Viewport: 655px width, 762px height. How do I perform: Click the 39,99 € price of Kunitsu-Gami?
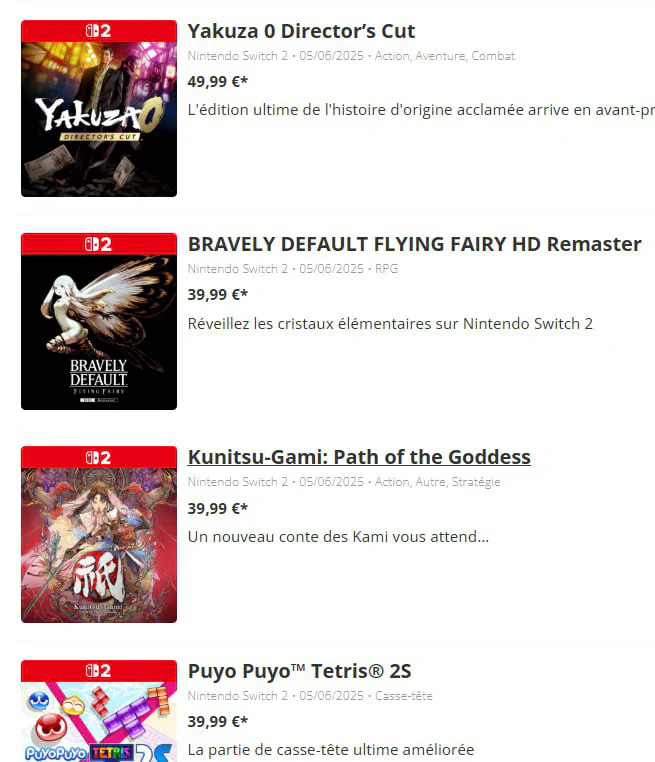click(218, 508)
